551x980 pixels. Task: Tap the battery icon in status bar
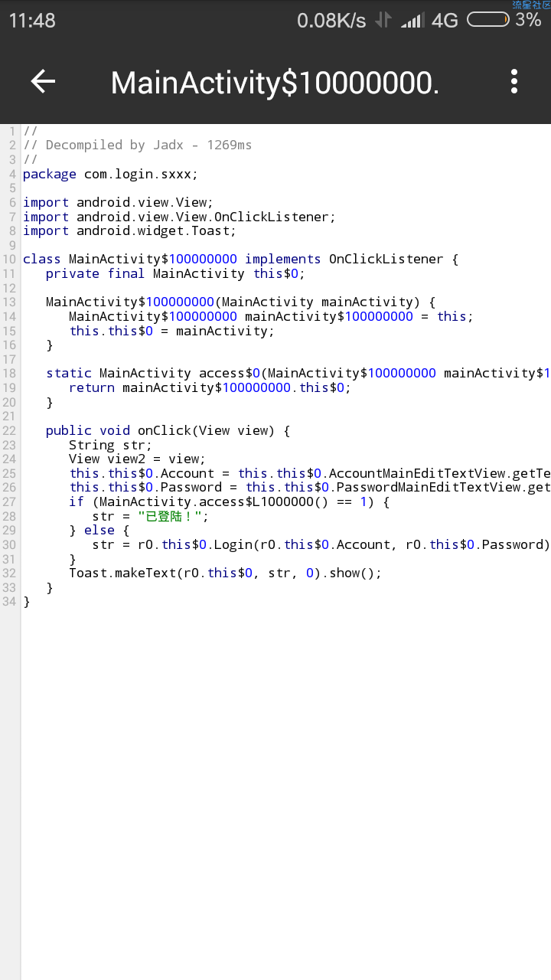(x=488, y=20)
